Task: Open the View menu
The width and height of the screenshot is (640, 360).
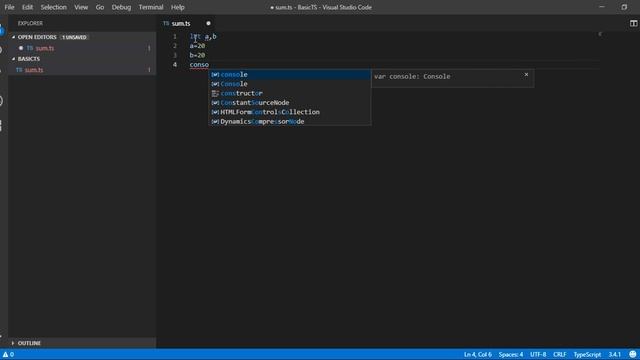Action: coord(81,7)
